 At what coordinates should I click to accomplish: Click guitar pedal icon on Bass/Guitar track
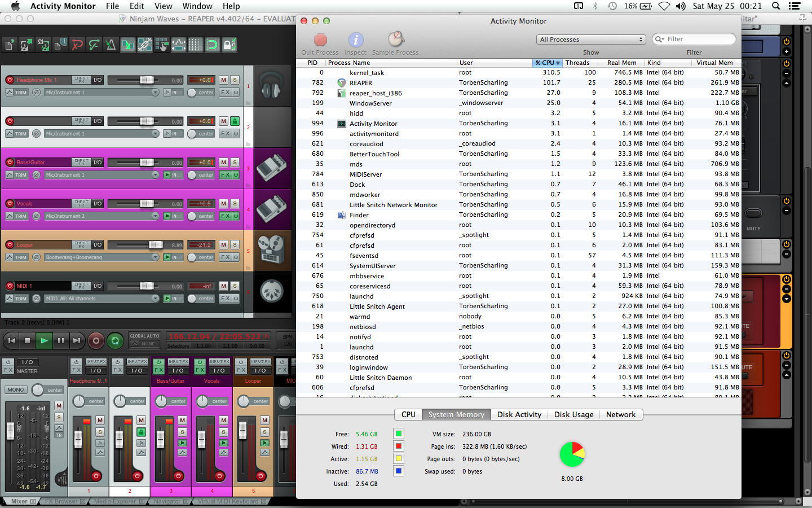tap(271, 168)
